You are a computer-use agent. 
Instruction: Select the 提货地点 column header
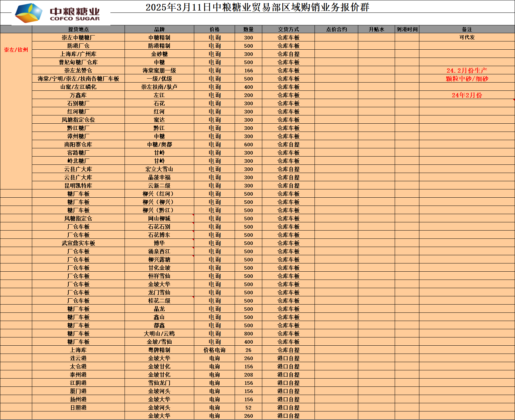(78, 29)
